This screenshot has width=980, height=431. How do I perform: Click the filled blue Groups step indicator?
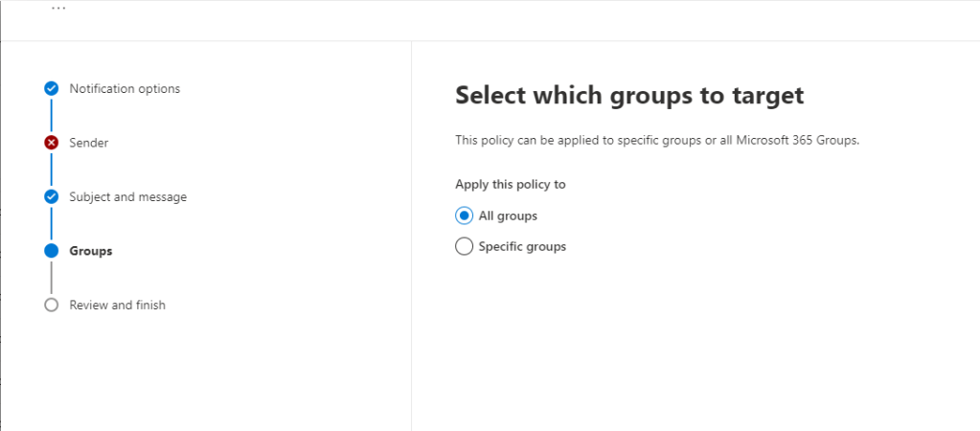(x=51, y=251)
